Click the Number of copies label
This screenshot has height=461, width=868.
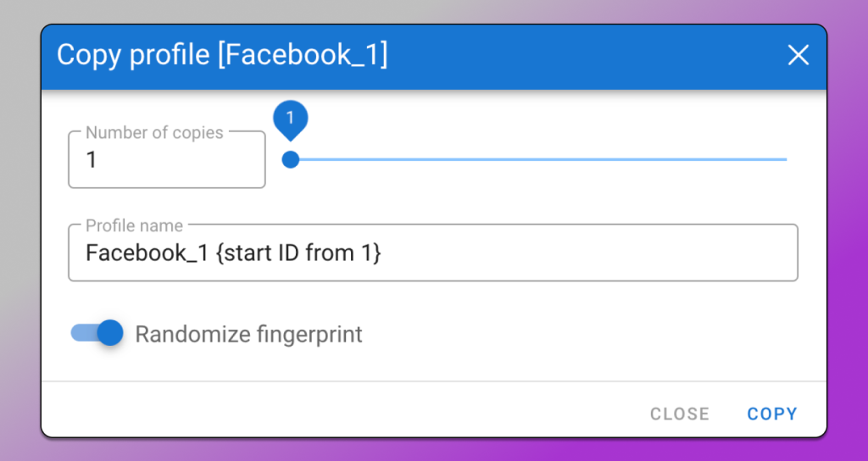154,133
